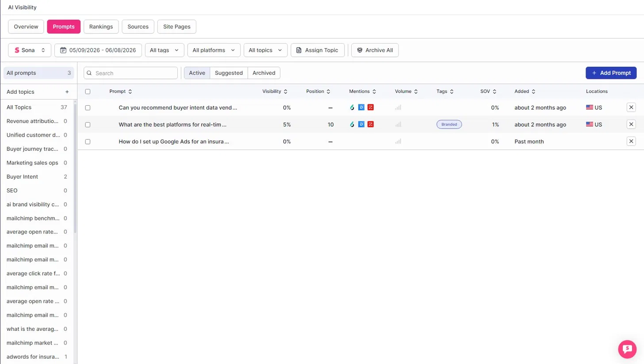The width and height of the screenshot is (644, 364).
Task: Show Suggested prompts
Action: click(229, 73)
